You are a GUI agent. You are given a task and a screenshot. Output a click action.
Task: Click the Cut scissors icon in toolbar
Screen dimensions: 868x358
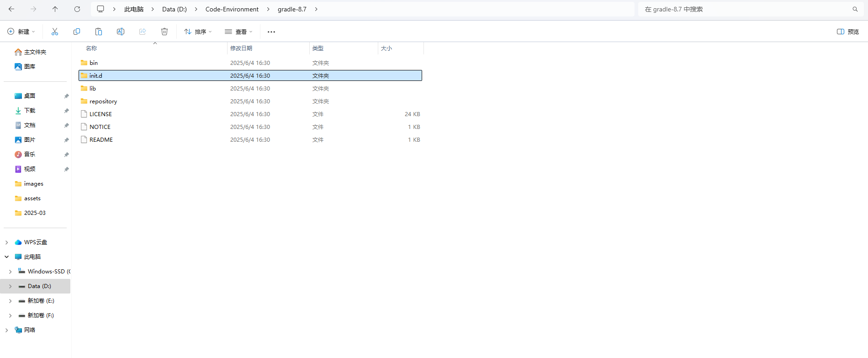click(x=55, y=32)
